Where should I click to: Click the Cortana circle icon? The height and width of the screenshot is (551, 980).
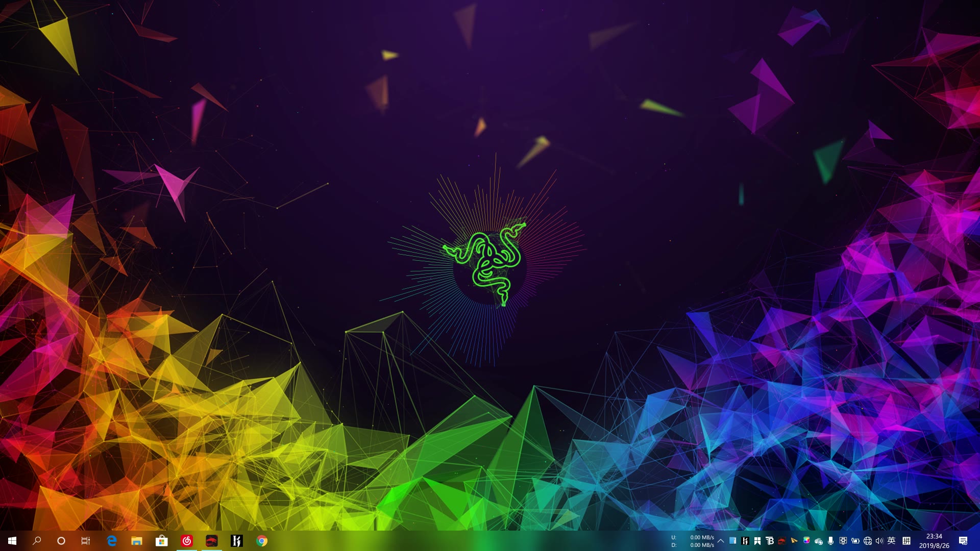coord(61,541)
